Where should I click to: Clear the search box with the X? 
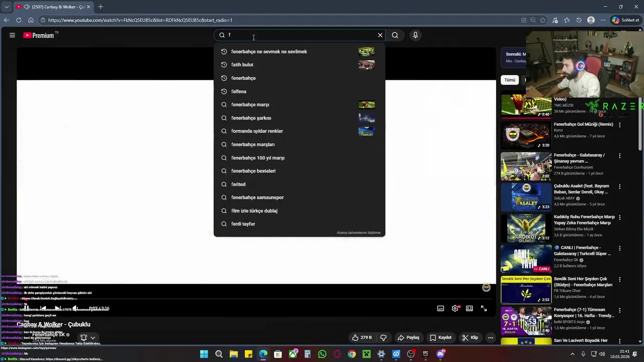(x=380, y=35)
